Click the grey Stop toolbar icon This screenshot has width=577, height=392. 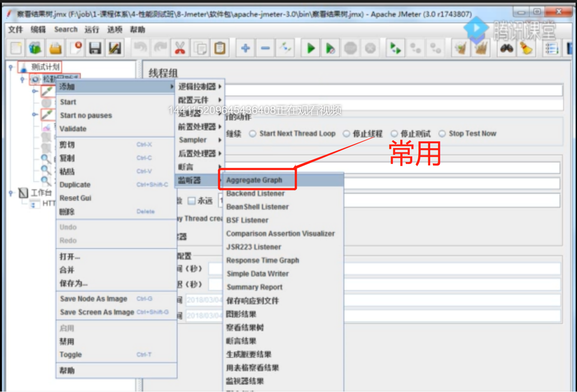pos(350,48)
